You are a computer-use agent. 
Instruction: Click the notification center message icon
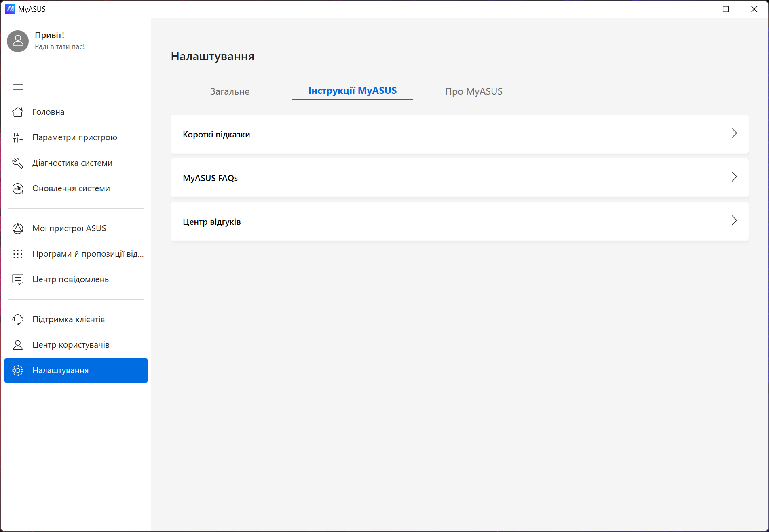click(18, 279)
